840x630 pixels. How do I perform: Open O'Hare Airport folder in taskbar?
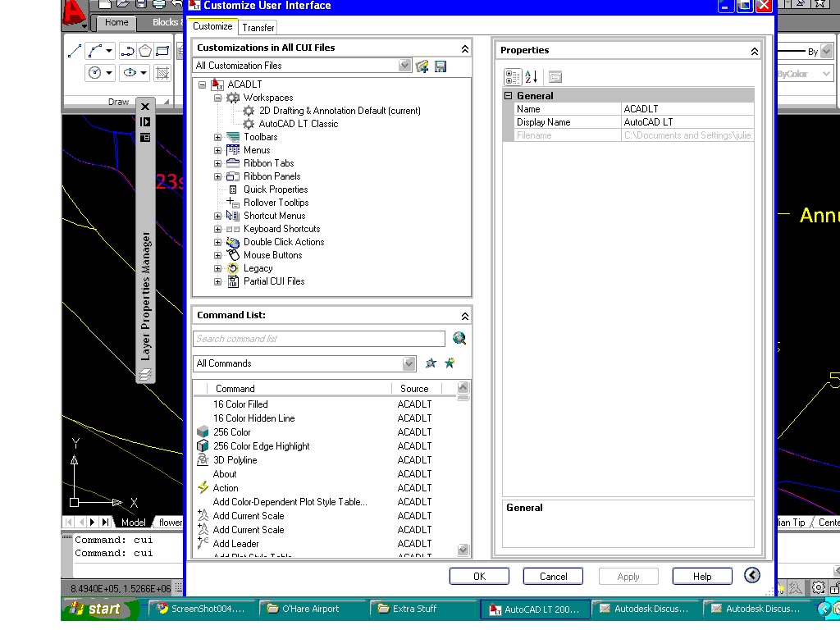(x=313, y=609)
